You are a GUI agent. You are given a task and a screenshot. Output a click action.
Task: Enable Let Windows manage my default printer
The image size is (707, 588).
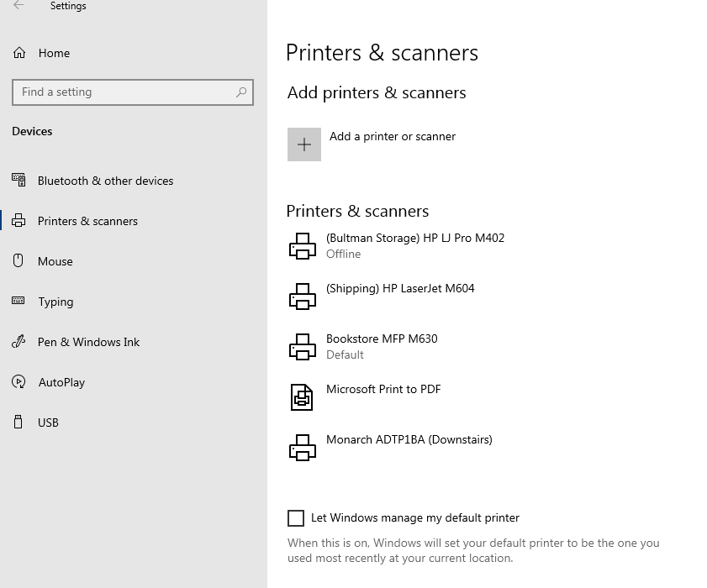coord(296,518)
